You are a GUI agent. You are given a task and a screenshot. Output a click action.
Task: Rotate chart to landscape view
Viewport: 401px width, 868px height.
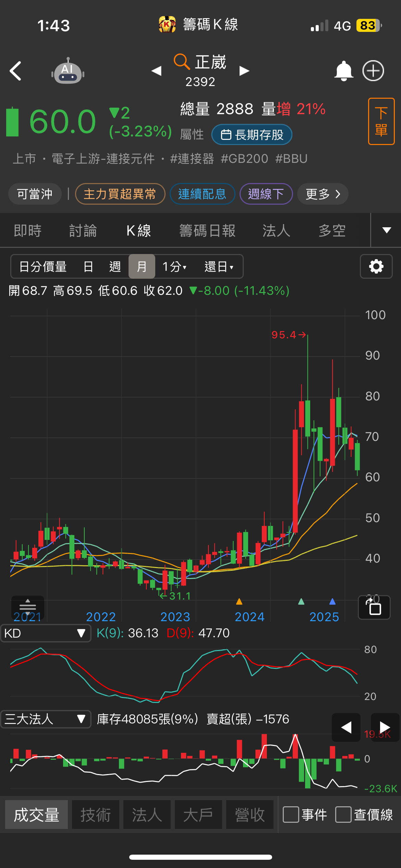click(x=374, y=607)
